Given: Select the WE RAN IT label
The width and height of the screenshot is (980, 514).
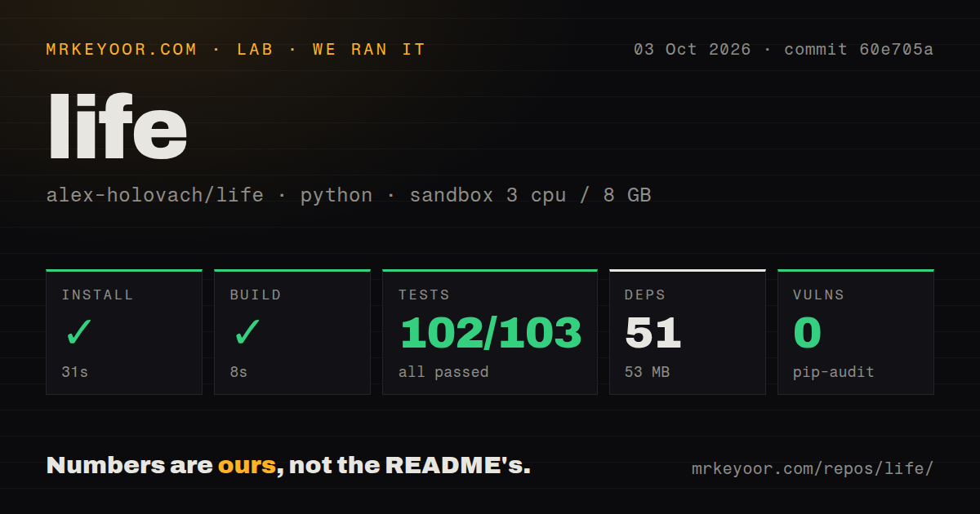Looking at the screenshot, I should [x=369, y=50].
